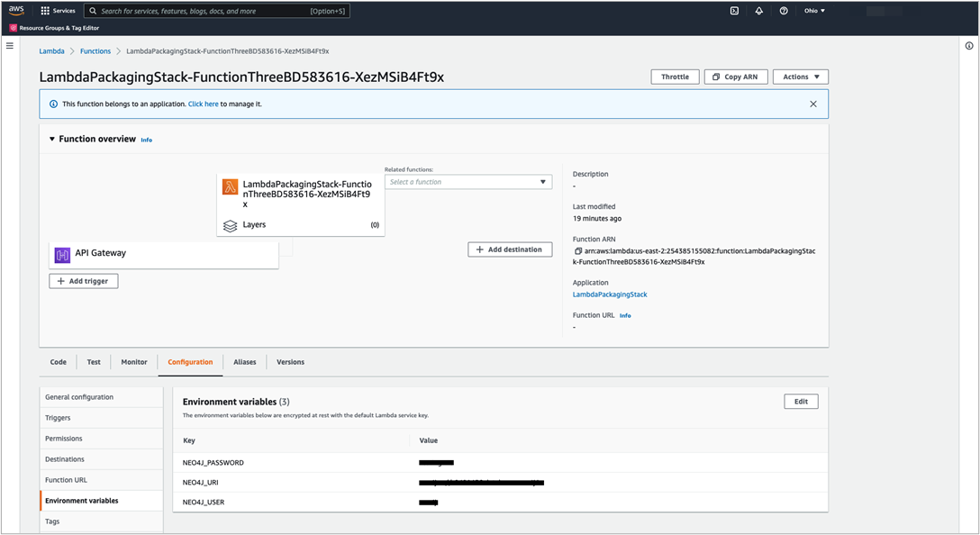Go to Lambda breadcrumb link

coord(52,51)
